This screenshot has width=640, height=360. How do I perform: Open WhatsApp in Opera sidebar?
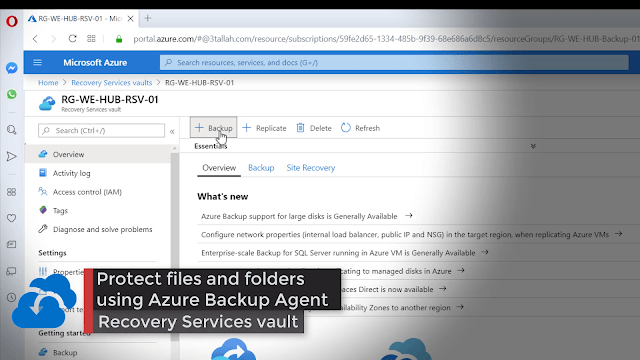point(12,94)
